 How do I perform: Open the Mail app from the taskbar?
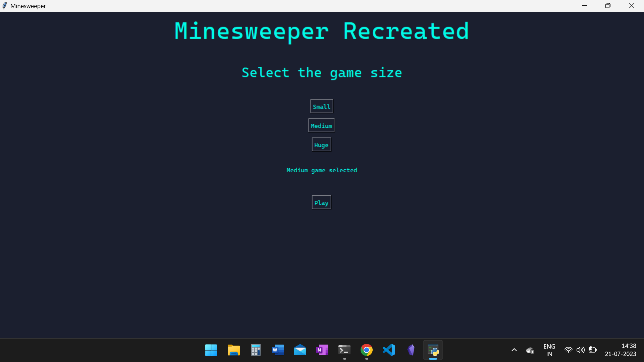pos(300,350)
